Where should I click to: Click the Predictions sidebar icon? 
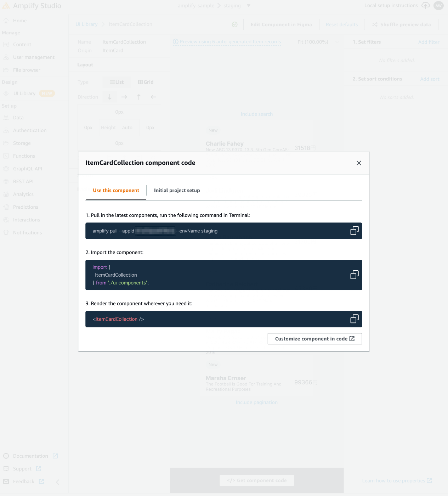point(6,207)
